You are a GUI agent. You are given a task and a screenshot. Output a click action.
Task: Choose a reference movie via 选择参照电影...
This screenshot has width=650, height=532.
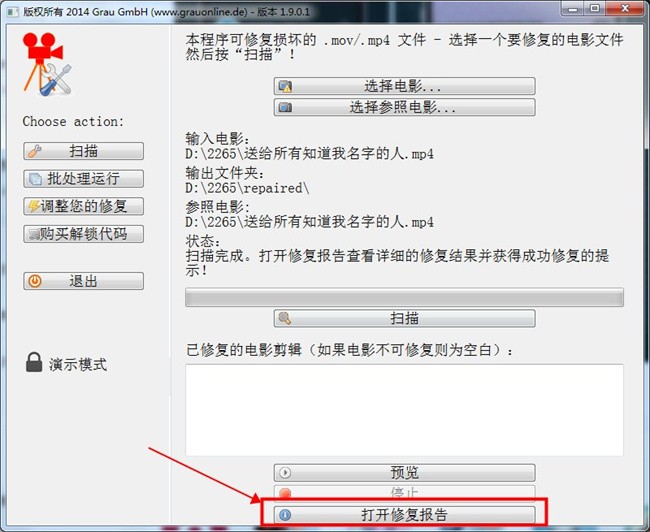tap(404, 107)
